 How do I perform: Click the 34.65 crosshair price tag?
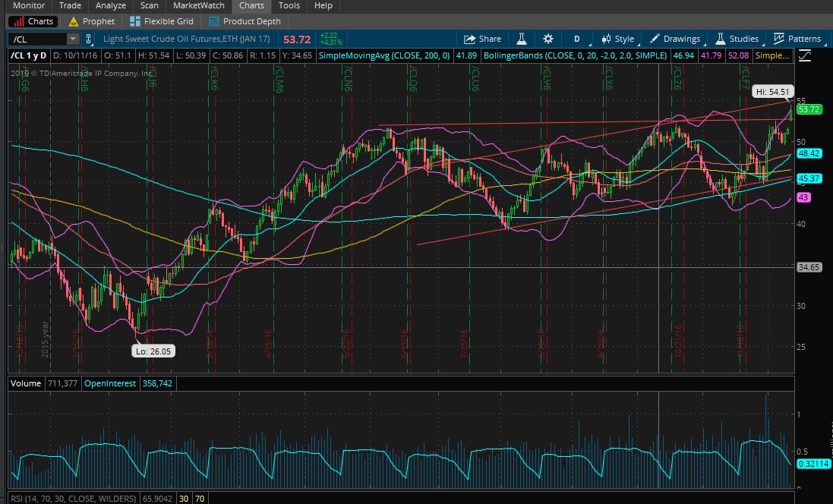point(809,267)
